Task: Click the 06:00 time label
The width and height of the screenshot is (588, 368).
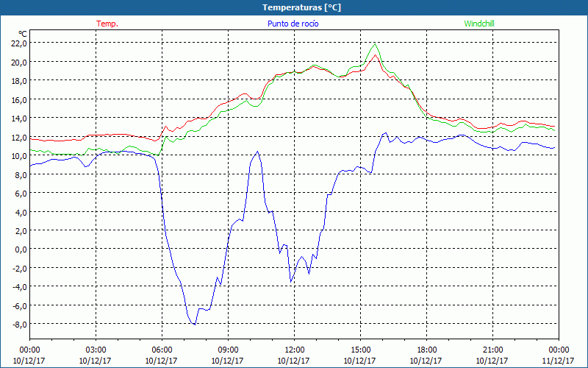Action: (x=162, y=350)
